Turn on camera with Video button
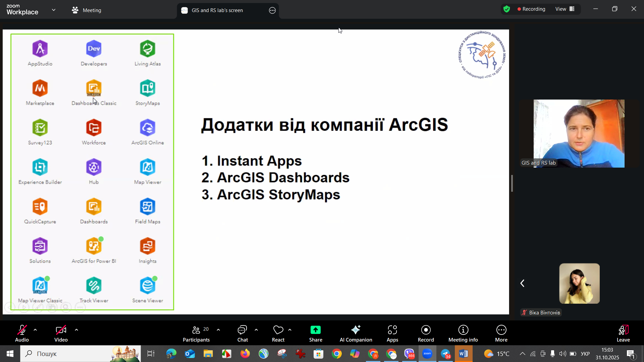 click(x=61, y=333)
